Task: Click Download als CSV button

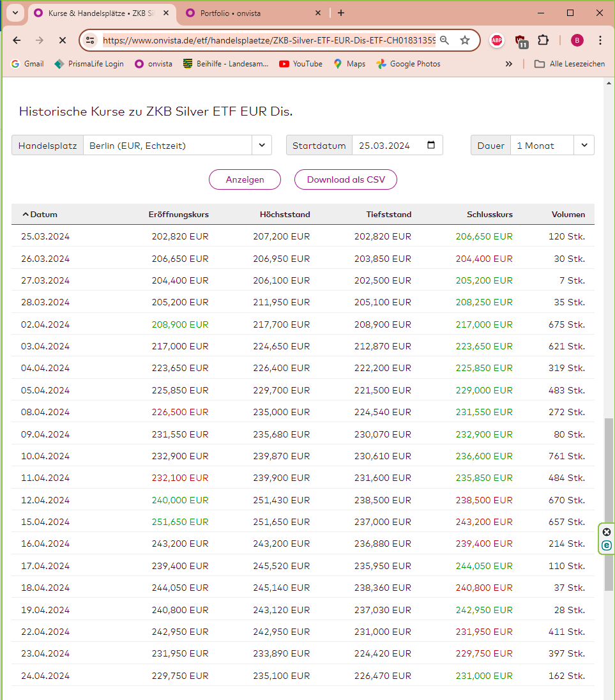Action: point(346,179)
